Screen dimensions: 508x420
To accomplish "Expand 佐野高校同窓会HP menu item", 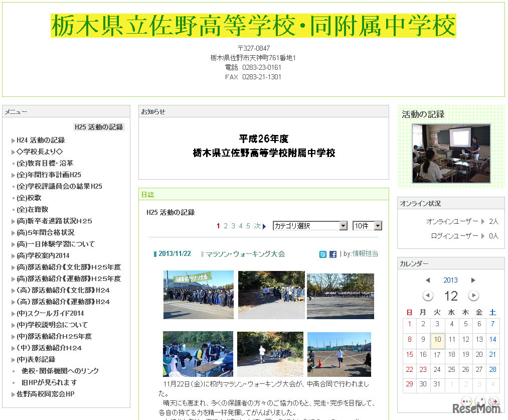I will pos(13,394).
